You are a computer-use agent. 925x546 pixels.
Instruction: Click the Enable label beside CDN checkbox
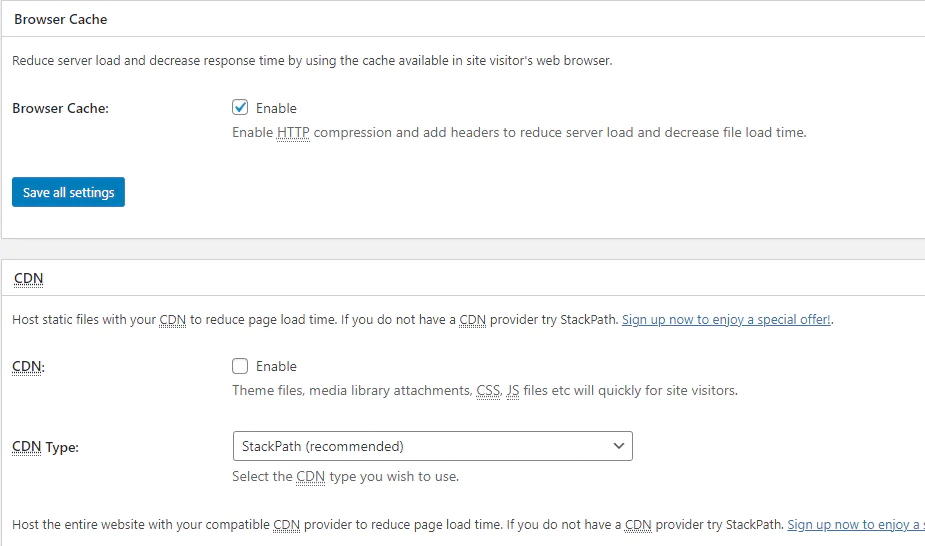pyautogui.click(x=276, y=366)
